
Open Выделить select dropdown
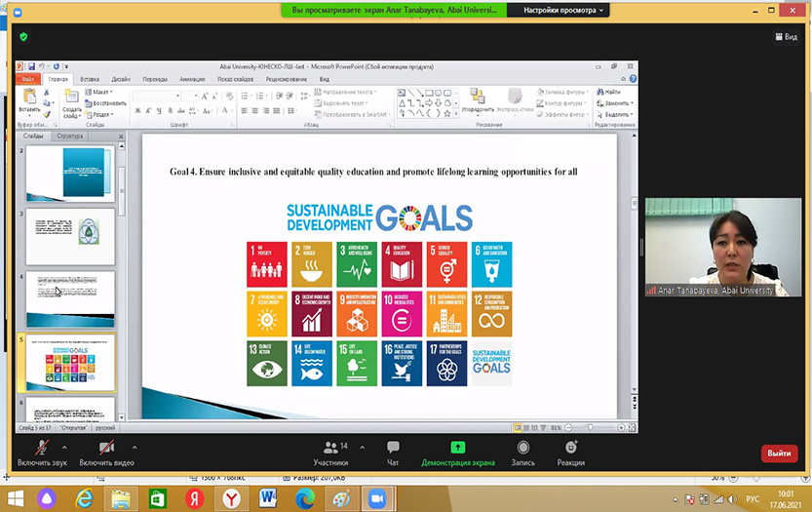pos(615,114)
